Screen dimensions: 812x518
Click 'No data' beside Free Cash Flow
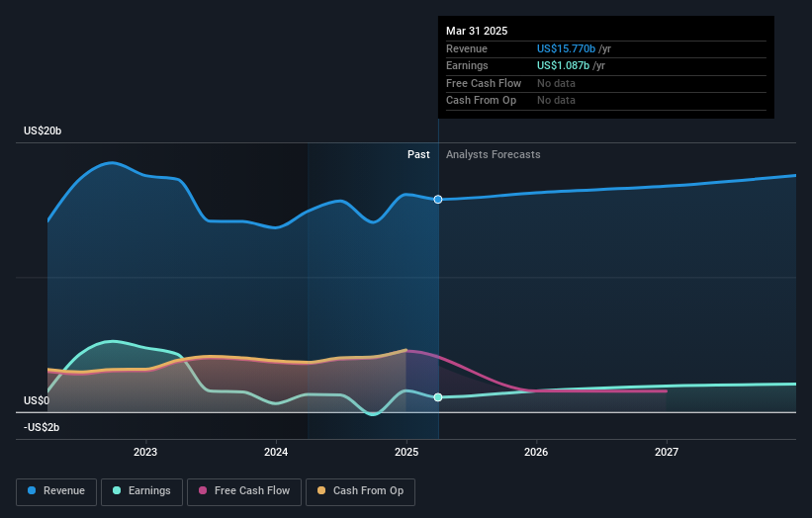click(x=556, y=83)
